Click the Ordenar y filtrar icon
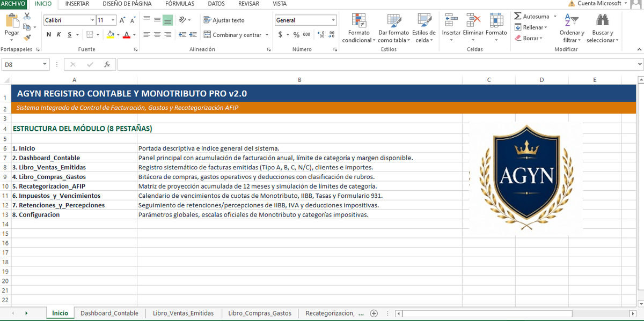The height and width of the screenshot is (321, 644). 572,20
